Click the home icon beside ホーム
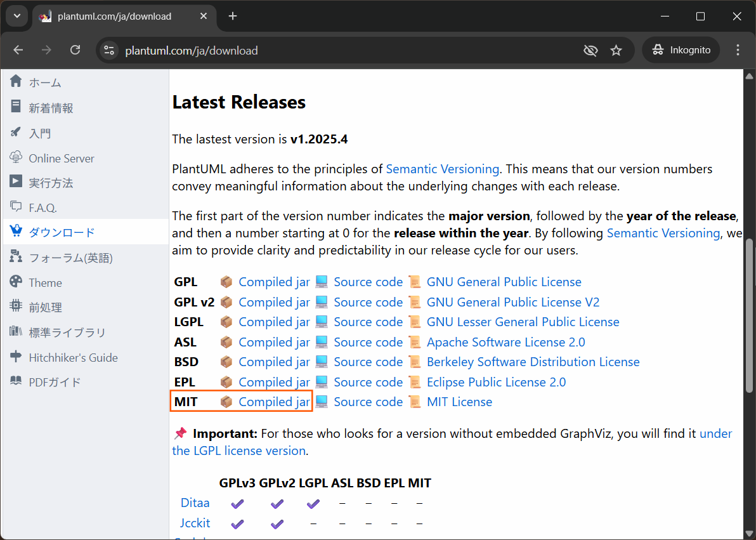 [16, 81]
